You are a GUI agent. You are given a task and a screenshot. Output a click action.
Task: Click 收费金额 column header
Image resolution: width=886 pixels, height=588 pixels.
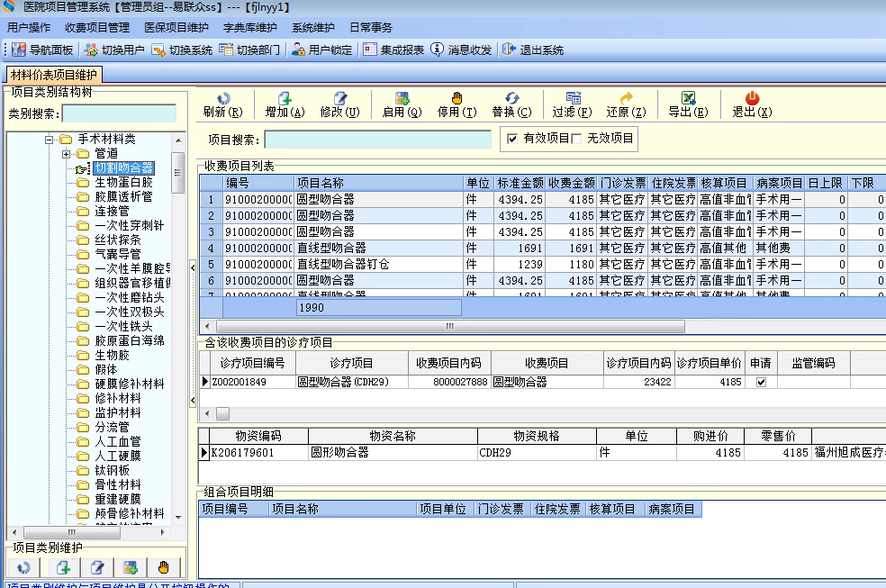[571, 183]
